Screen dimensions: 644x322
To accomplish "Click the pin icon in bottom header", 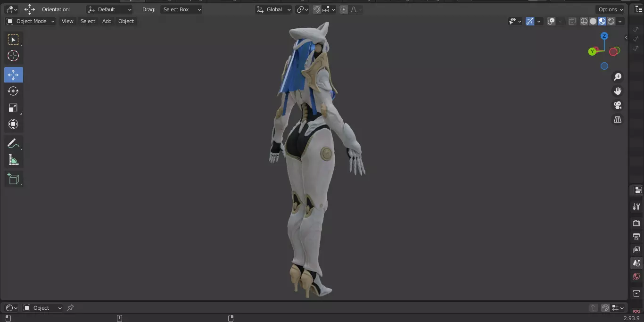I will pos(70,308).
